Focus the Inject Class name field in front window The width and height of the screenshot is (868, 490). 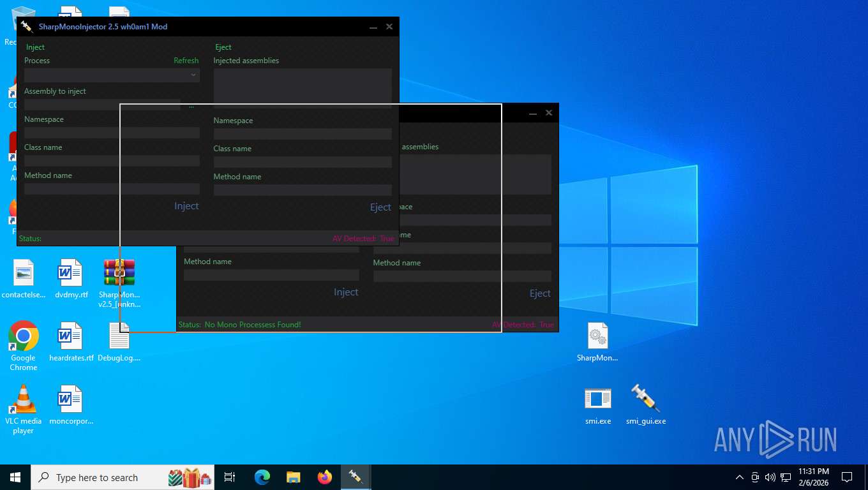click(x=112, y=161)
